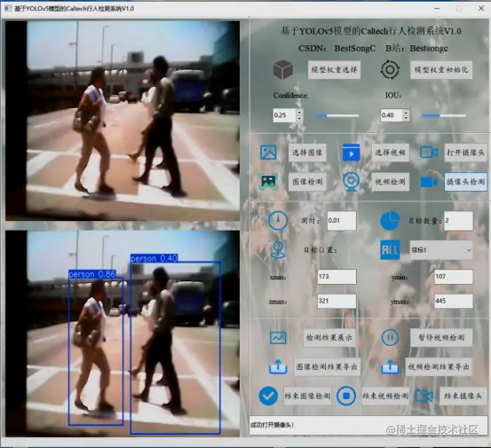Click the 选择视频 button
Viewport: 491px width, 448px height.
coord(390,153)
